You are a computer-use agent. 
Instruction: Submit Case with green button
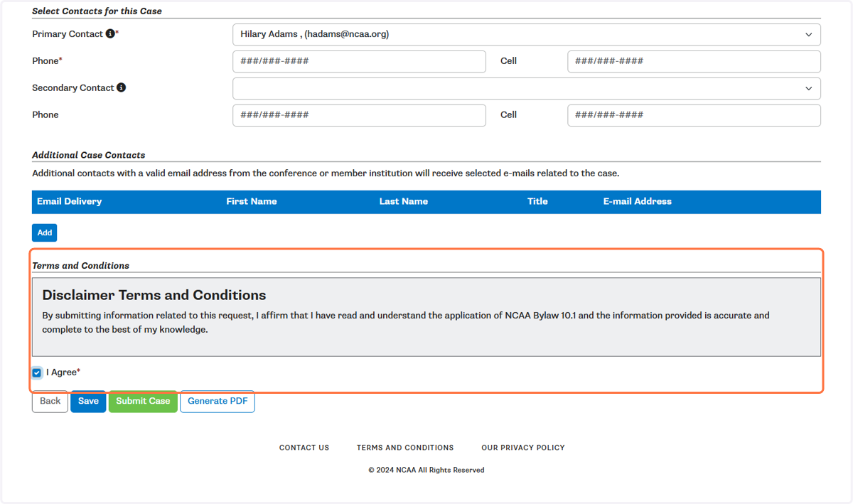(143, 401)
